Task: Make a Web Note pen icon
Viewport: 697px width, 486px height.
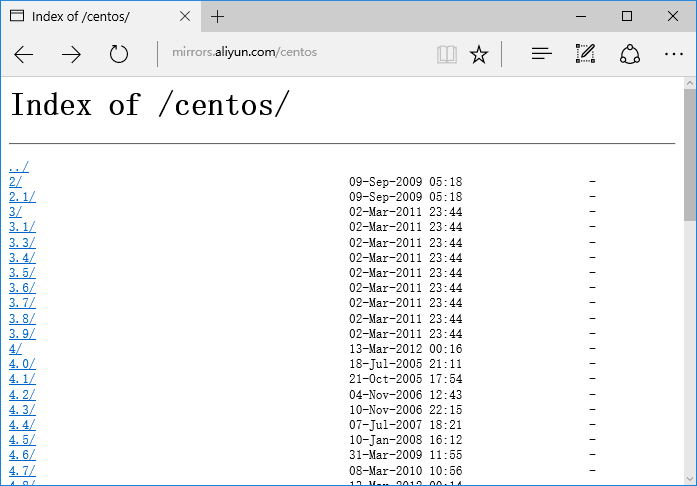Action: pos(585,54)
